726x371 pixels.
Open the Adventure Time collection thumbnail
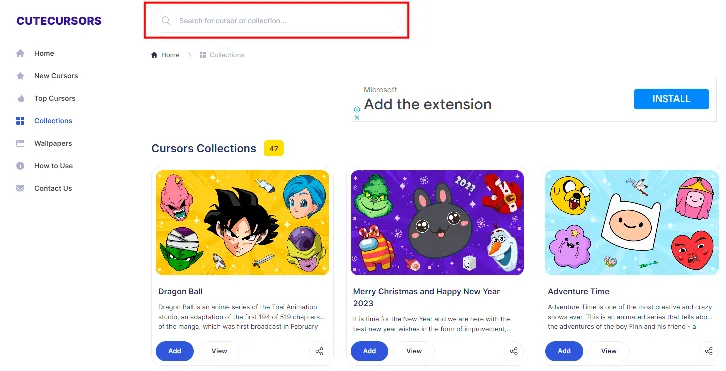coord(632,222)
